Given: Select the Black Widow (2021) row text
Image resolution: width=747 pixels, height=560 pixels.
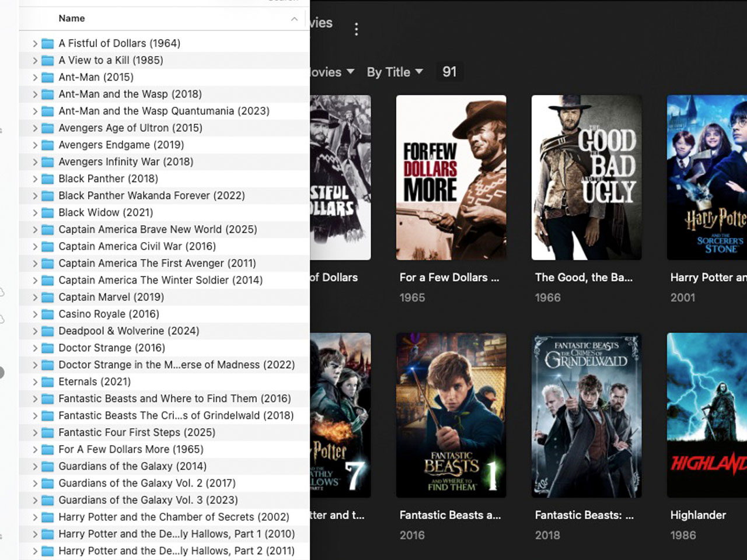Looking at the screenshot, I should tap(106, 212).
